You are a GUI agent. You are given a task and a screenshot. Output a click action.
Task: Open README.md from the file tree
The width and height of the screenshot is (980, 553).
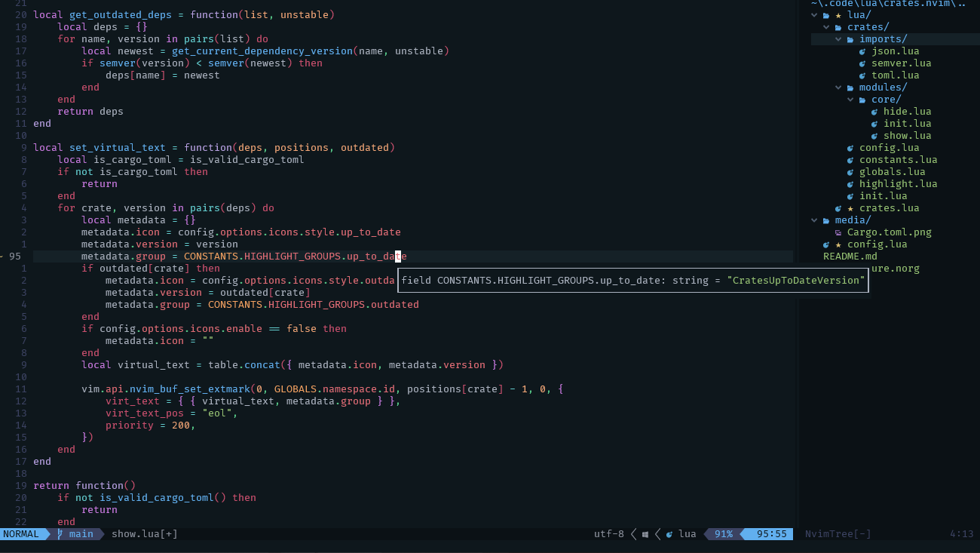(850, 257)
